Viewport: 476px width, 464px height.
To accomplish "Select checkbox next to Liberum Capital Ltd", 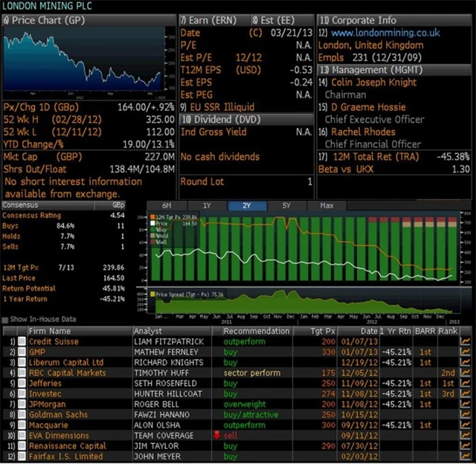I will pos(22,362).
